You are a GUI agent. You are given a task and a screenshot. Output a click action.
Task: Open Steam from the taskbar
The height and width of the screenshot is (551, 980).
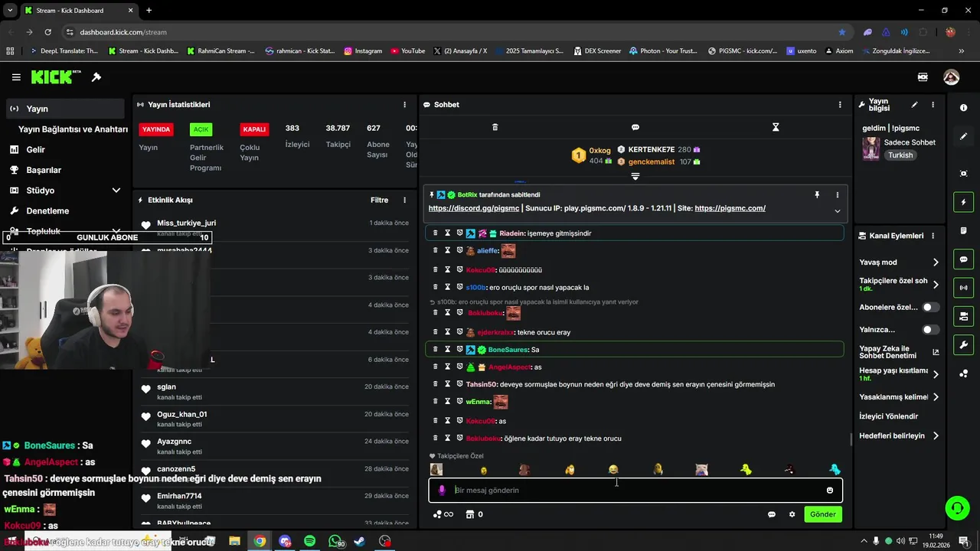click(x=359, y=541)
